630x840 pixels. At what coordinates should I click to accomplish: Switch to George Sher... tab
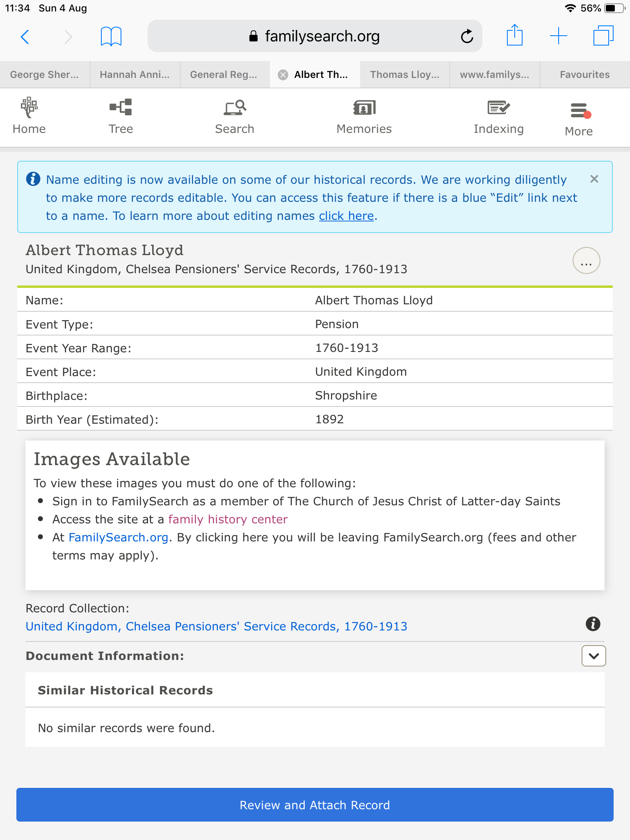point(45,75)
